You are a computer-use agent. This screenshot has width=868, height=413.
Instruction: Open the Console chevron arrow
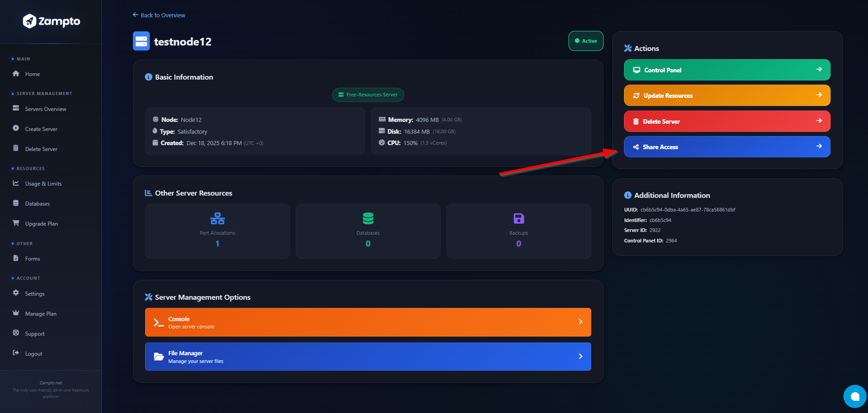[x=580, y=322]
